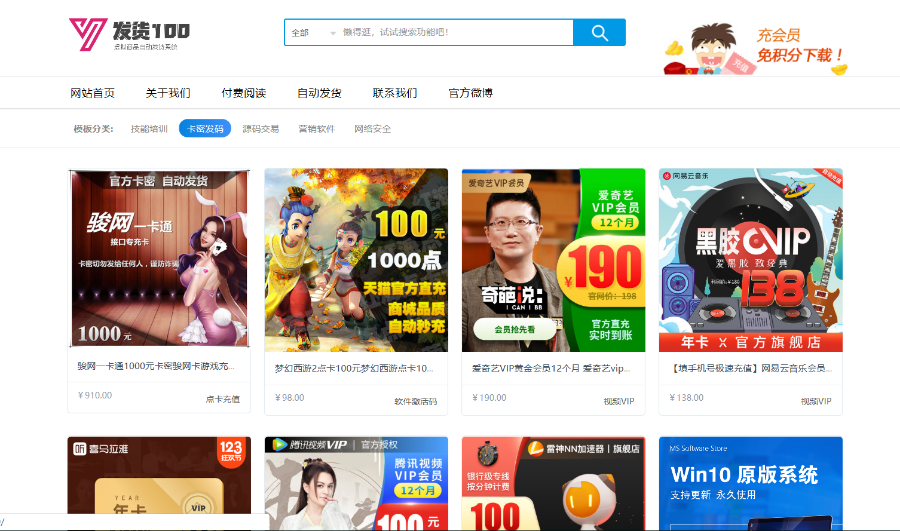This screenshot has width=900, height=531.
Task: Select the 网络安全 category filter
Action: coord(373,129)
